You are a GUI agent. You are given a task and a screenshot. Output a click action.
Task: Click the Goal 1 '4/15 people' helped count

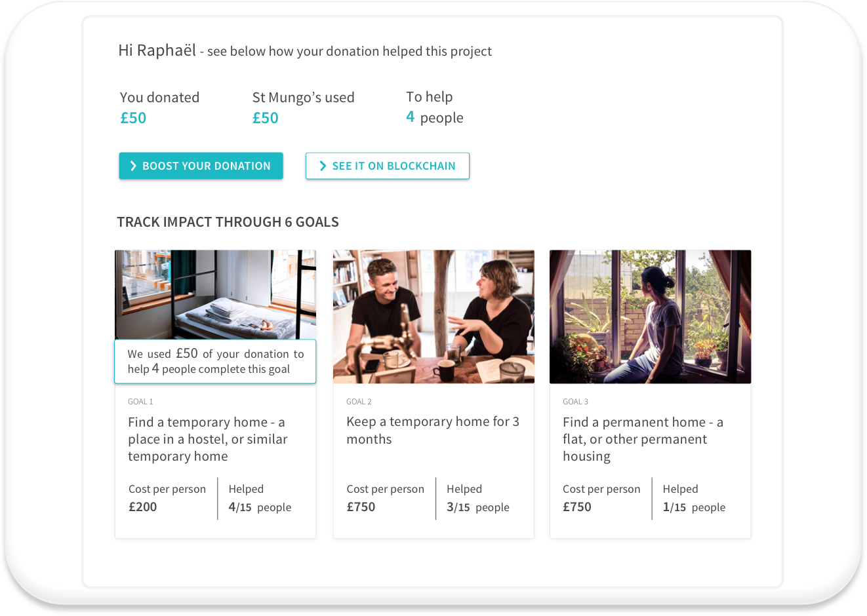point(260,507)
